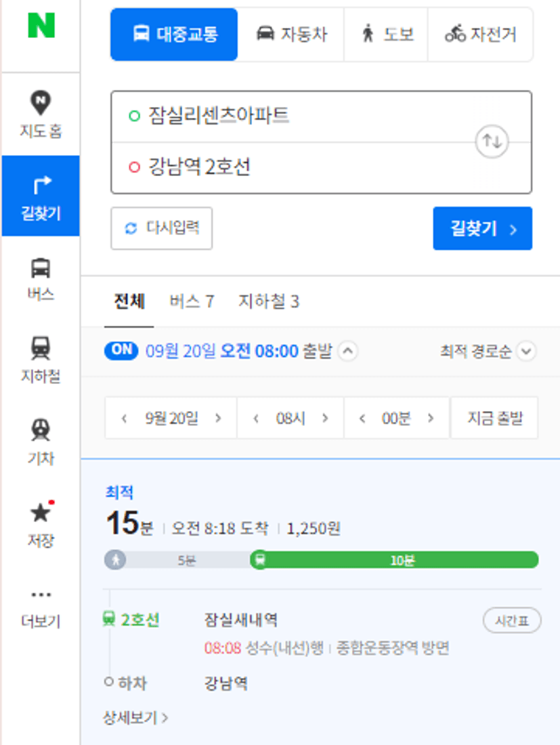
Task: Switch to the 버스 7 tab
Action: [192, 301]
